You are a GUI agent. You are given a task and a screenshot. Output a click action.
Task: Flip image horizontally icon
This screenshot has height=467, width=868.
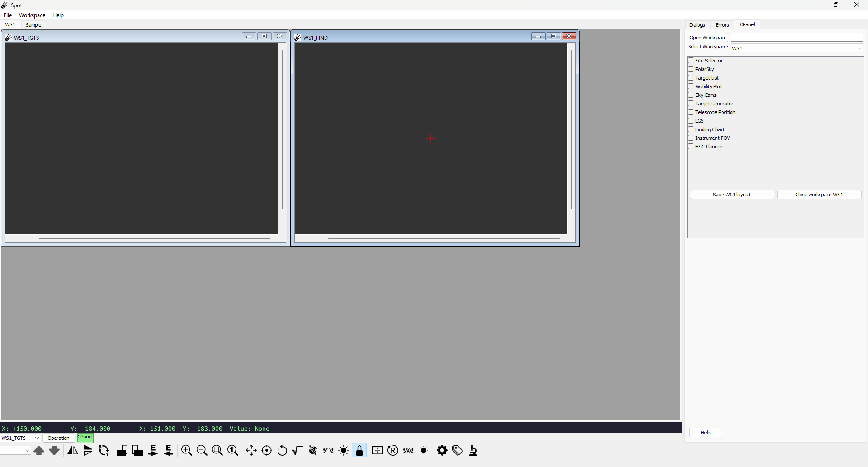[x=73, y=451]
